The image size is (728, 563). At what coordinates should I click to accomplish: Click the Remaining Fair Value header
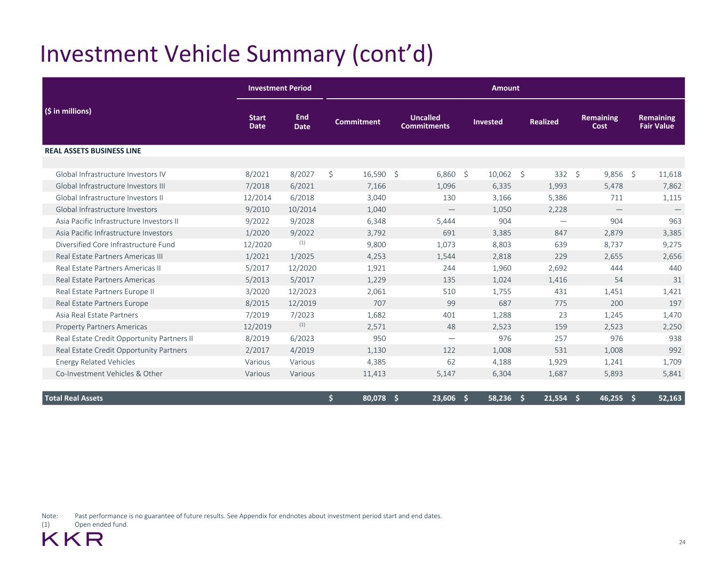click(x=657, y=122)
